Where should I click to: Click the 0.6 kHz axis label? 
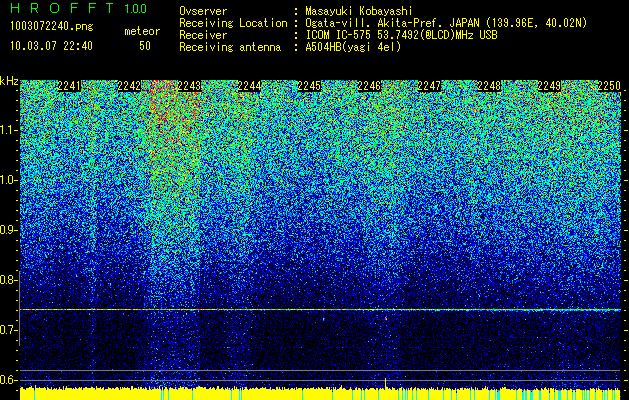coord(8,380)
